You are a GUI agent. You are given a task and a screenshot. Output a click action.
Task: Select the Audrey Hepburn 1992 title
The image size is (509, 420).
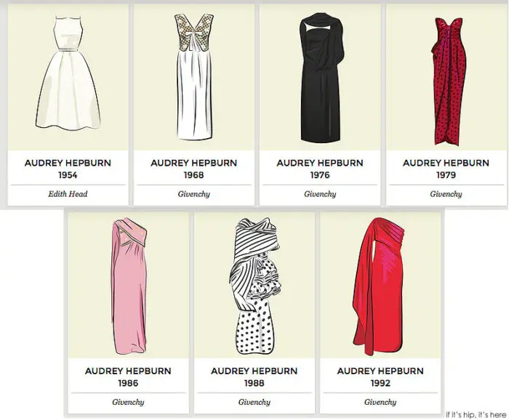(x=380, y=377)
